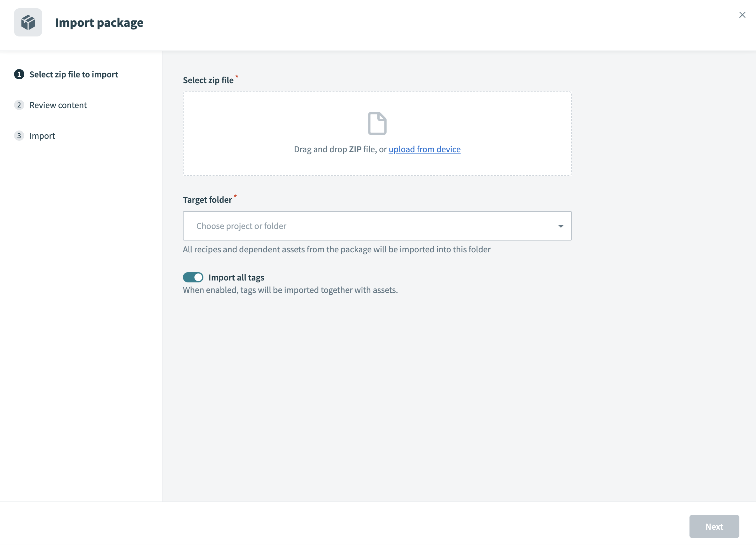Viewport: 756px width, 545px height.
Task: Click the step circle numbered 2
Action: [19, 105]
